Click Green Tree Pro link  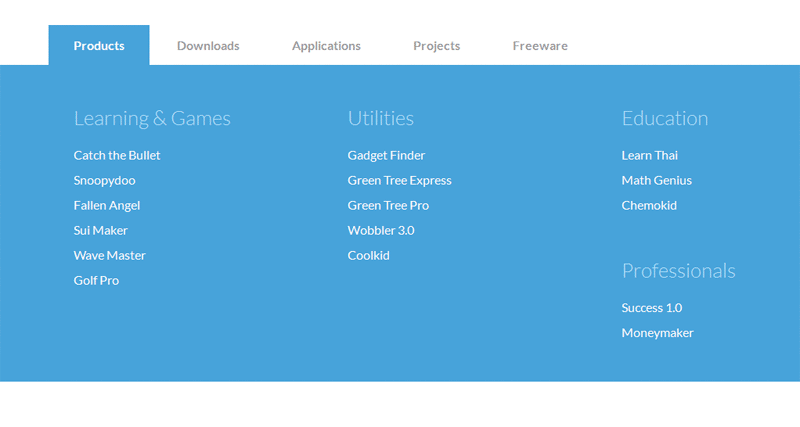pos(388,205)
